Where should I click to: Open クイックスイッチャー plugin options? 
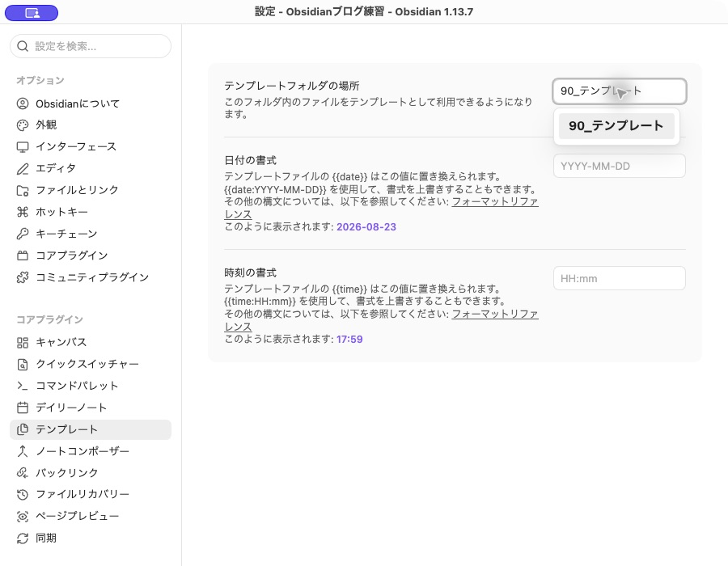point(91,364)
